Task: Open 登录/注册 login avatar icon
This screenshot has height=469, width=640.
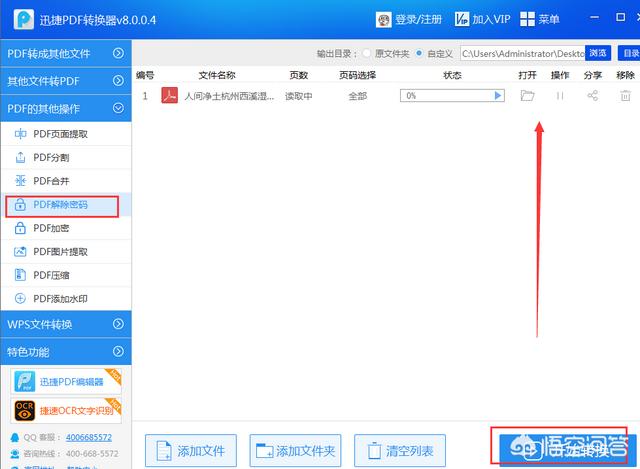Action: 383,19
